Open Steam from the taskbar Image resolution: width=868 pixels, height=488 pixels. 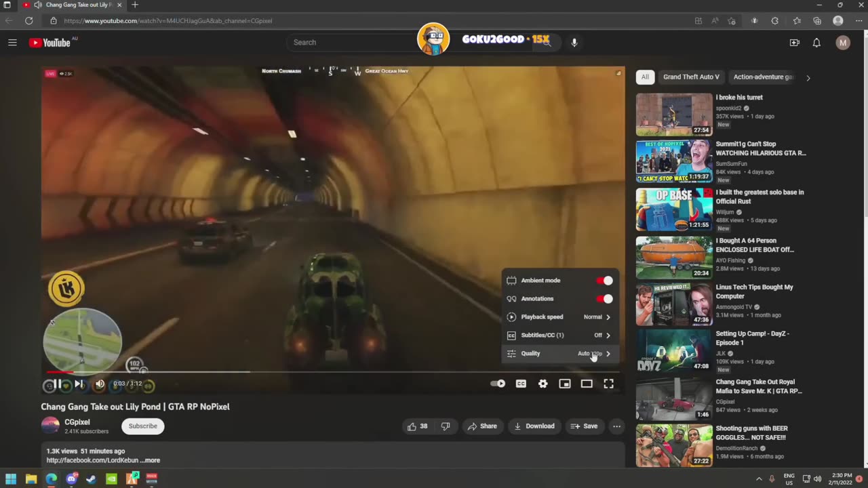pyautogui.click(x=91, y=479)
